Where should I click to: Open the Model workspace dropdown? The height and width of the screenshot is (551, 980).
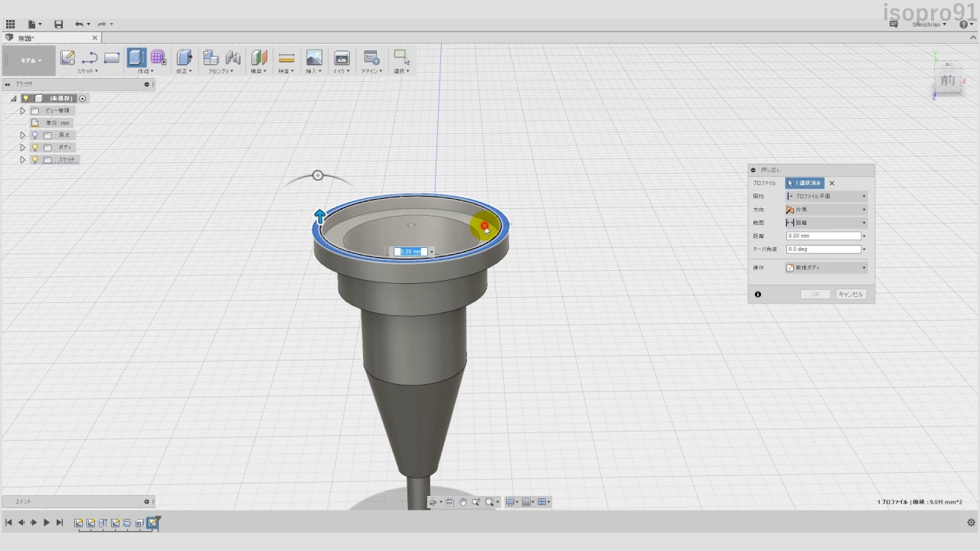(29, 60)
